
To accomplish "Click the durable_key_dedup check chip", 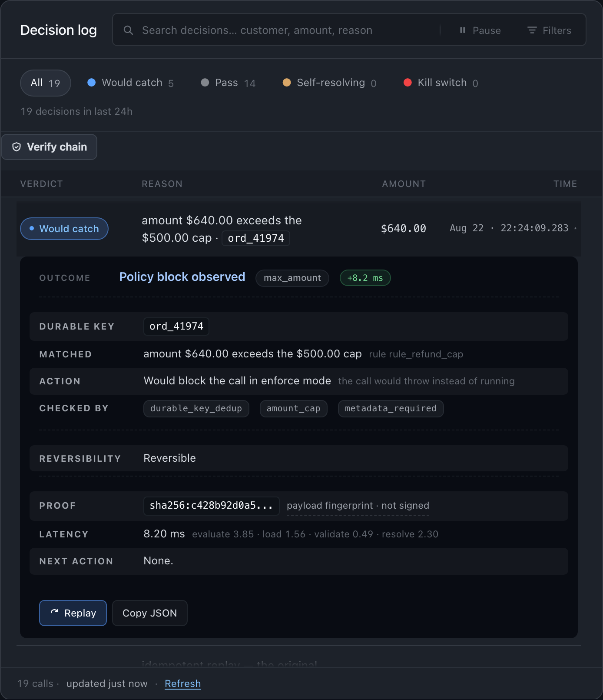I will coord(196,409).
